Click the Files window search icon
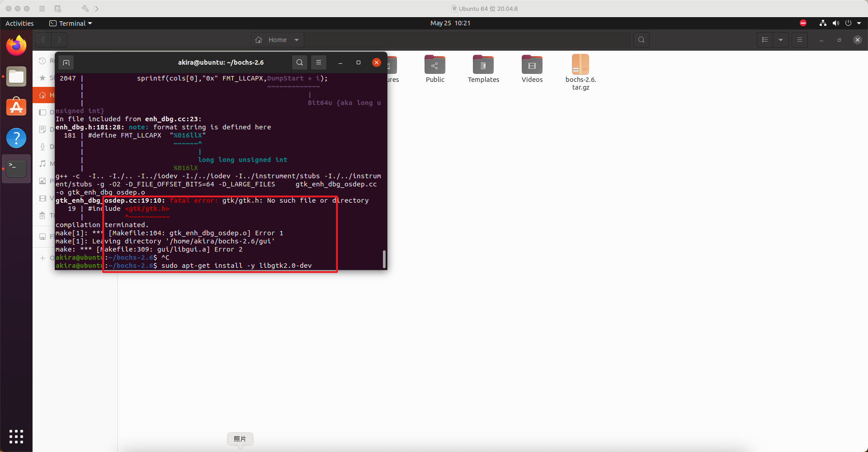The image size is (868, 452). tap(641, 40)
